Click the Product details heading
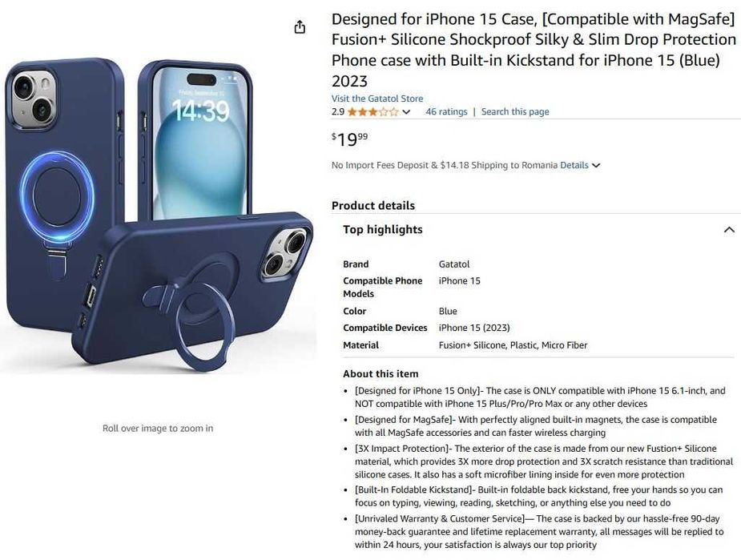 click(373, 206)
